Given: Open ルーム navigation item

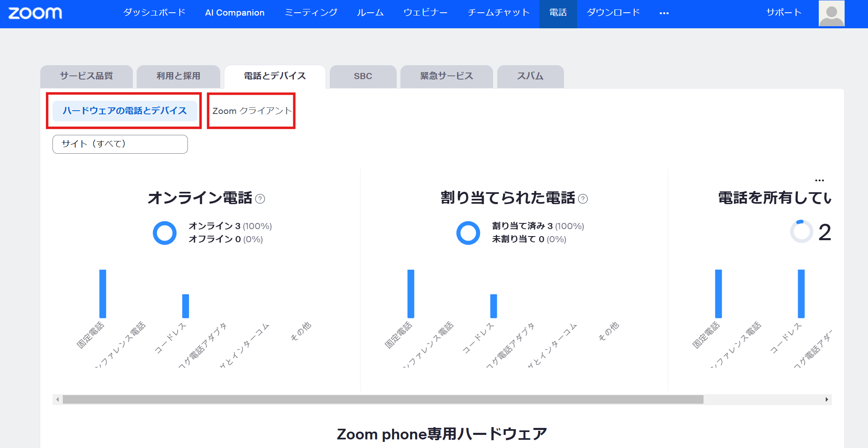Looking at the screenshot, I should [x=370, y=13].
